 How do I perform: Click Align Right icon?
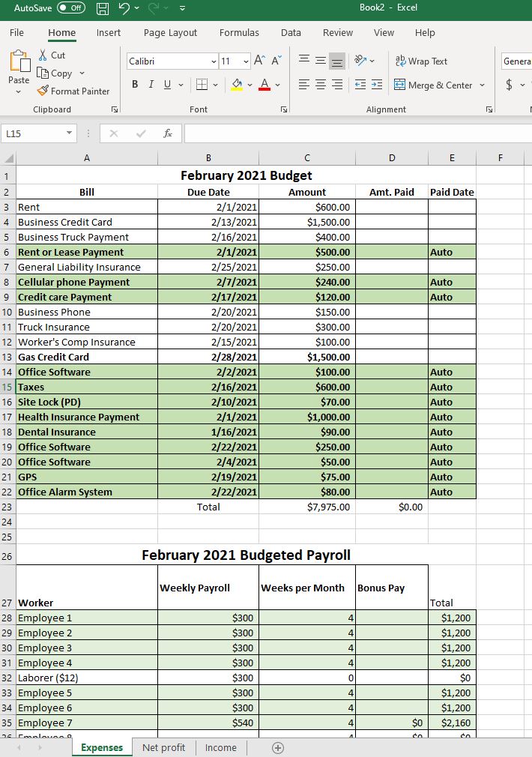pos(337,85)
